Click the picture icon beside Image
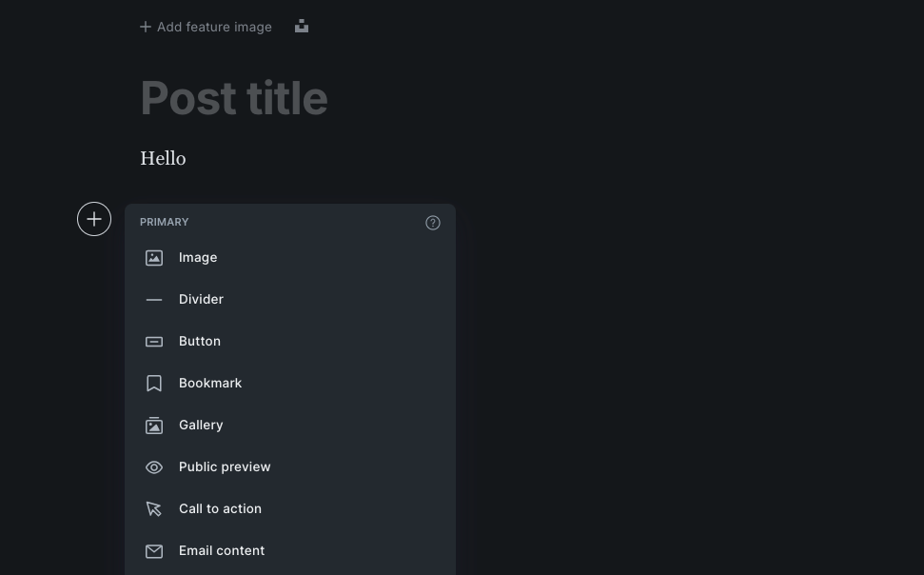The width and height of the screenshot is (924, 575). 154,258
